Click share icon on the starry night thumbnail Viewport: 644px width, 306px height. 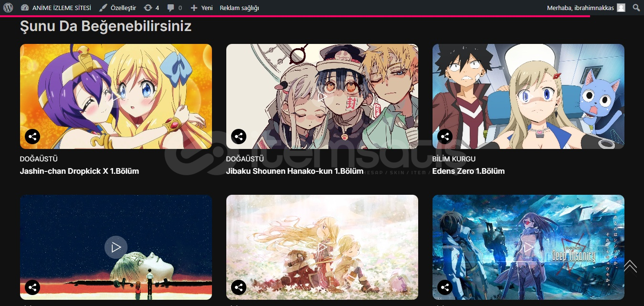[x=32, y=287]
